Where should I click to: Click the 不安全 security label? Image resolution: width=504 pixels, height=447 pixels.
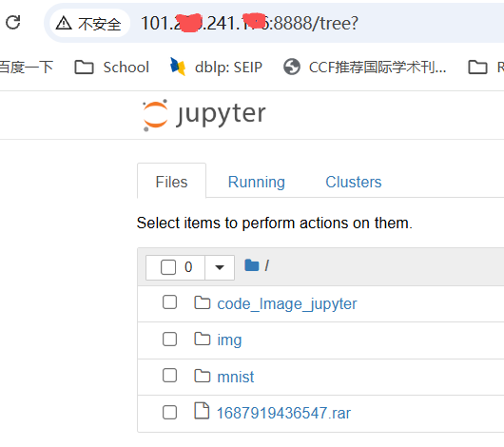pyautogui.click(x=100, y=24)
